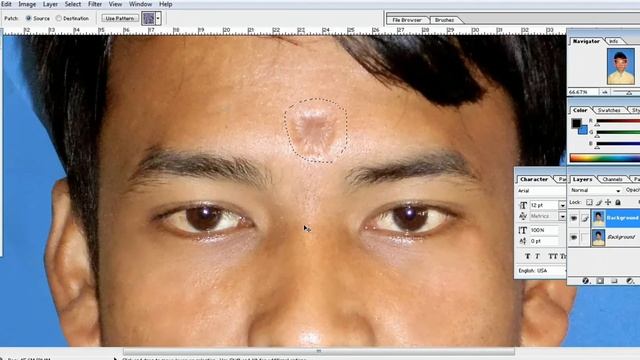Open the Select menu
The image size is (640, 360).
pyautogui.click(x=73, y=4)
